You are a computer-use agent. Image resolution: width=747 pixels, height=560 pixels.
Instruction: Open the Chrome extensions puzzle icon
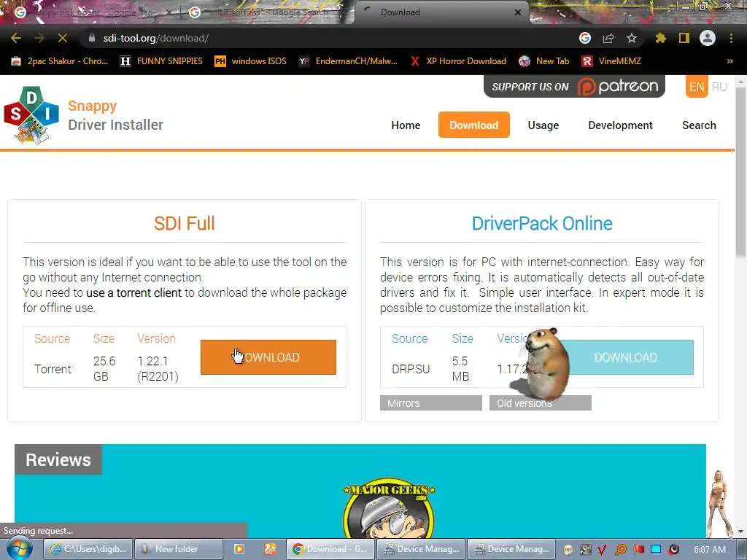point(660,38)
